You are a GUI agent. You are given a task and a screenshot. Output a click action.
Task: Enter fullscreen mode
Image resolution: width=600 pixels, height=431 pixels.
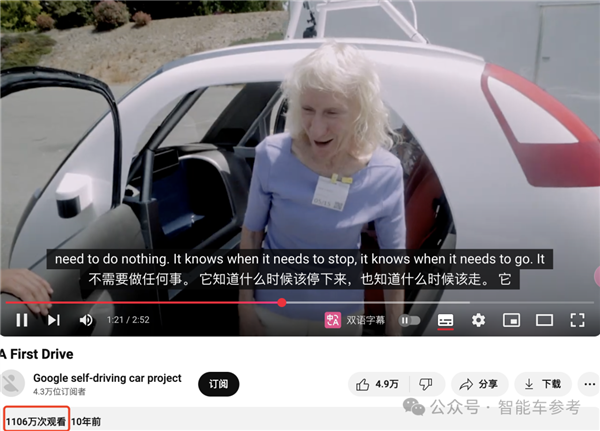577,320
